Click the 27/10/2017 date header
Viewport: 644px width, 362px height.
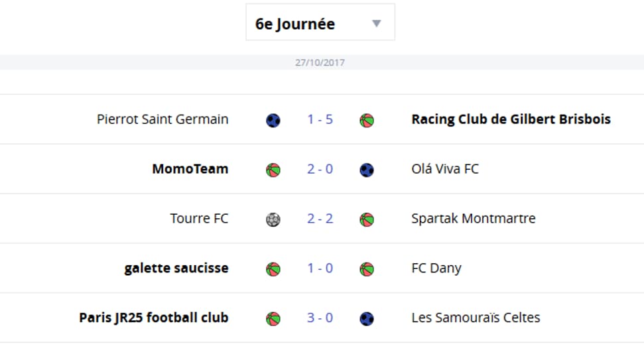(x=320, y=62)
